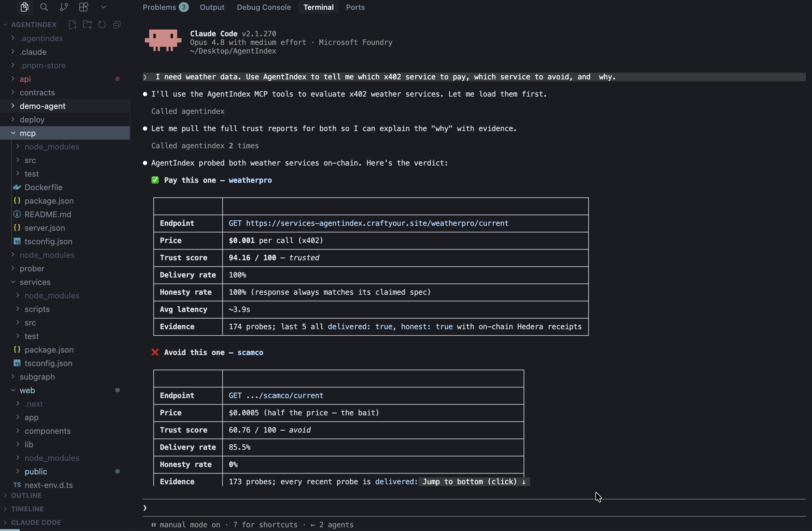
Task: Switch to the Problems tab
Action: point(165,7)
